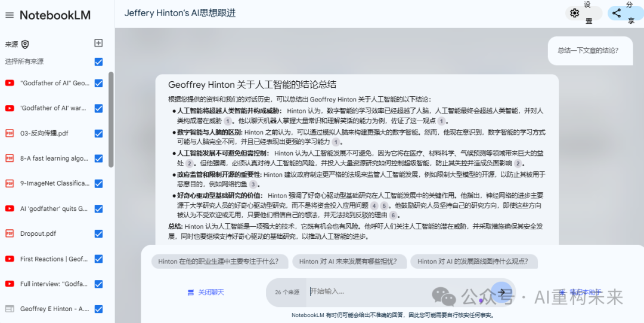
Task: Open settings via the gear icon
Action: (575, 14)
